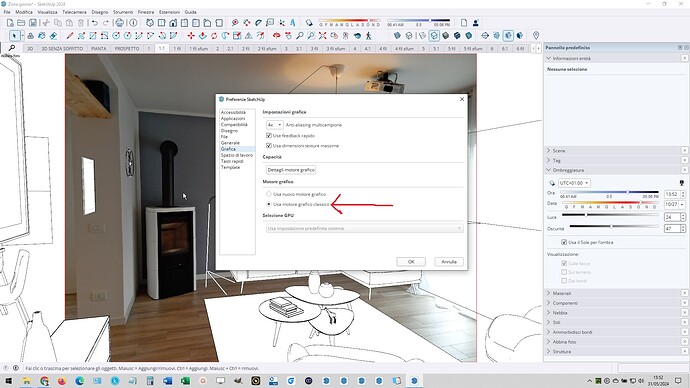Select the Line pencil tool

click(x=70, y=36)
